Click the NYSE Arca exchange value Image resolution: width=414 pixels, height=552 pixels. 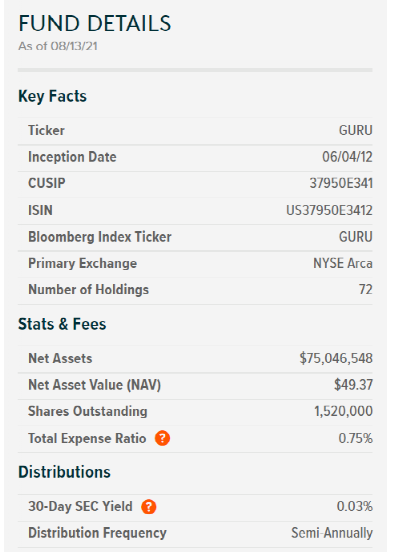coord(343,263)
